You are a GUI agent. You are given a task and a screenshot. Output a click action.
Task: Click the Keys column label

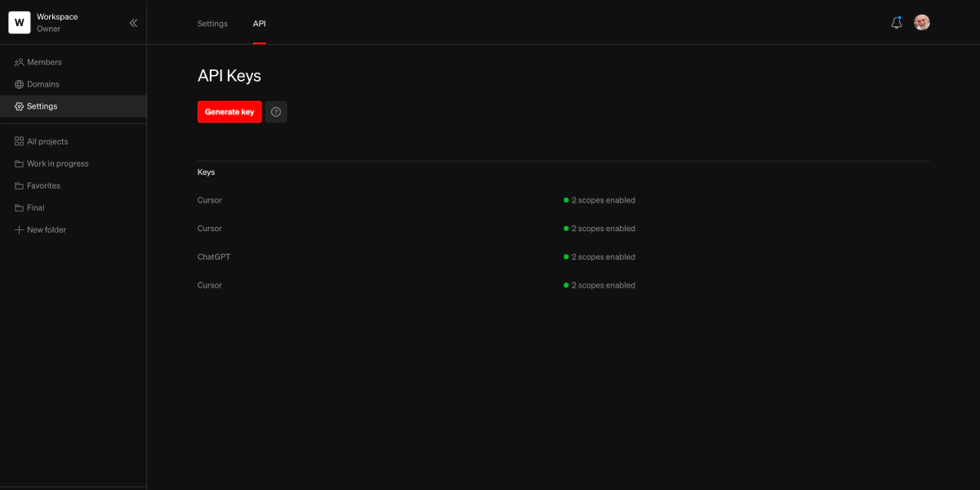pos(206,172)
